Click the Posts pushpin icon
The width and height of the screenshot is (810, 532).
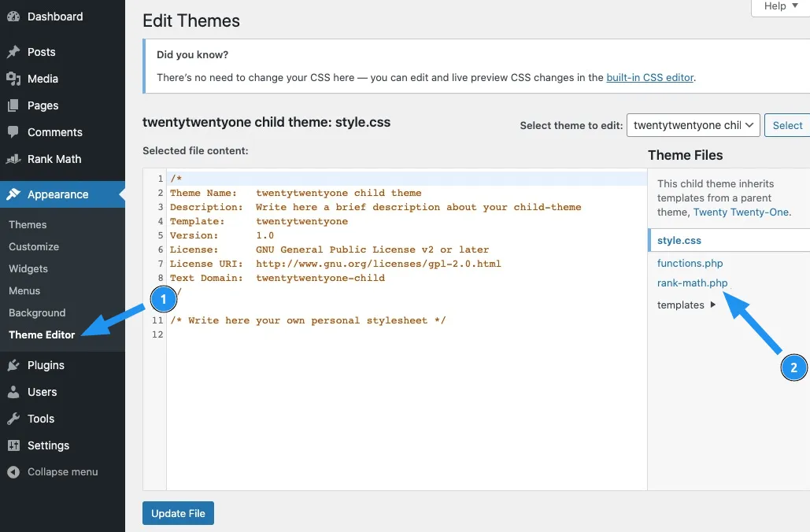[13, 52]
